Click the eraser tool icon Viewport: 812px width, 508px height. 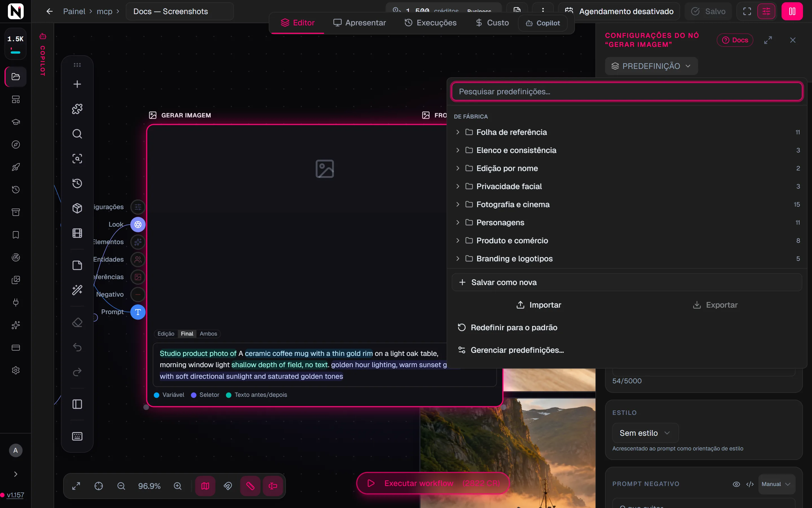[x=77, y=323]
